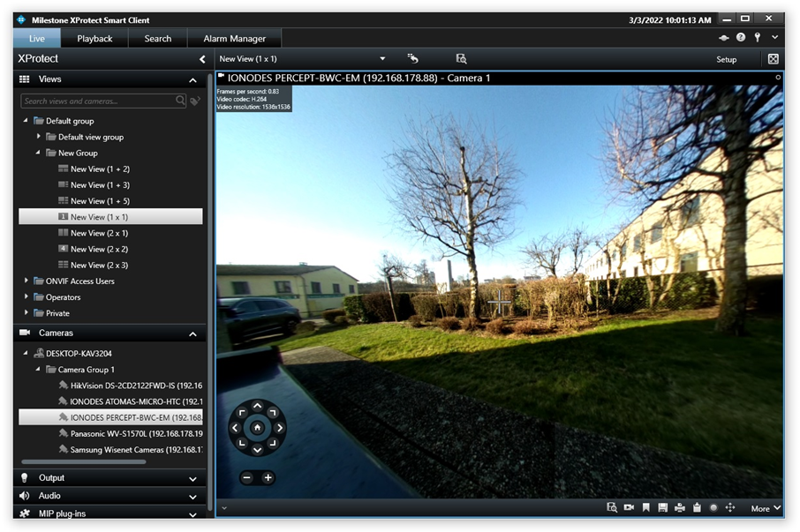The image size is (800, 532).
Task: Click the key icon for log in options
Action: pos(756,37)
